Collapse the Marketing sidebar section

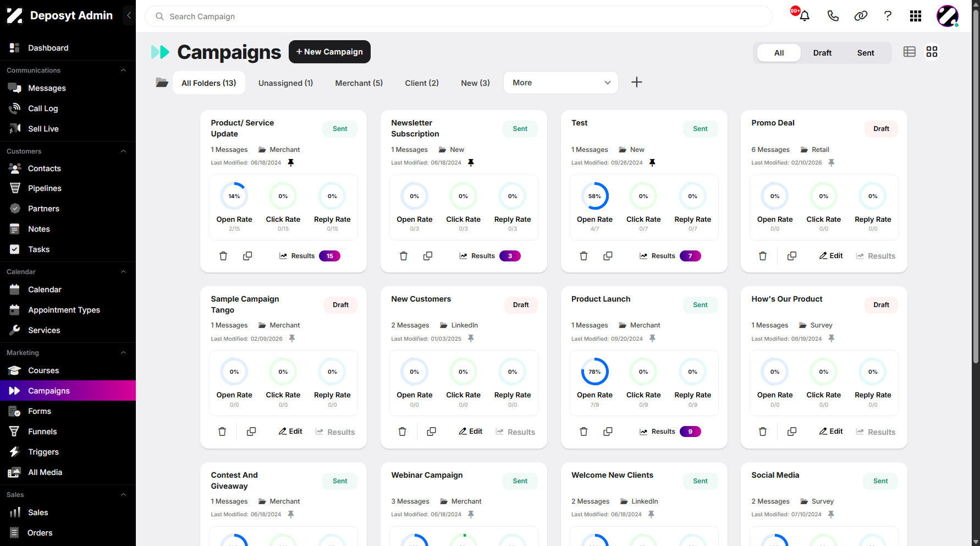123,353
